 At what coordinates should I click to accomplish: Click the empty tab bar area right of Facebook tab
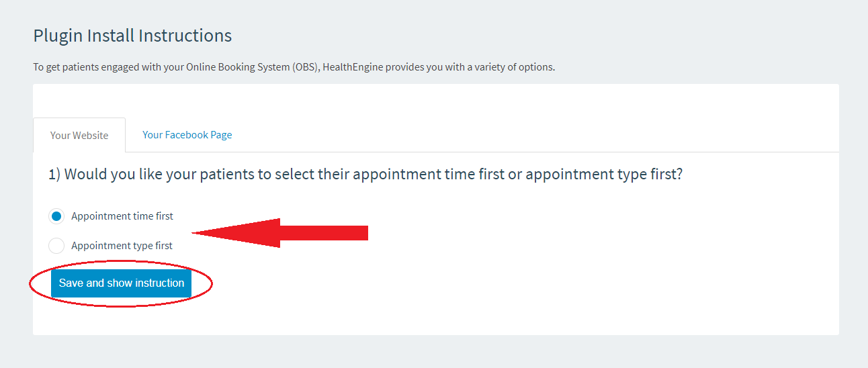tap(537, 135)
